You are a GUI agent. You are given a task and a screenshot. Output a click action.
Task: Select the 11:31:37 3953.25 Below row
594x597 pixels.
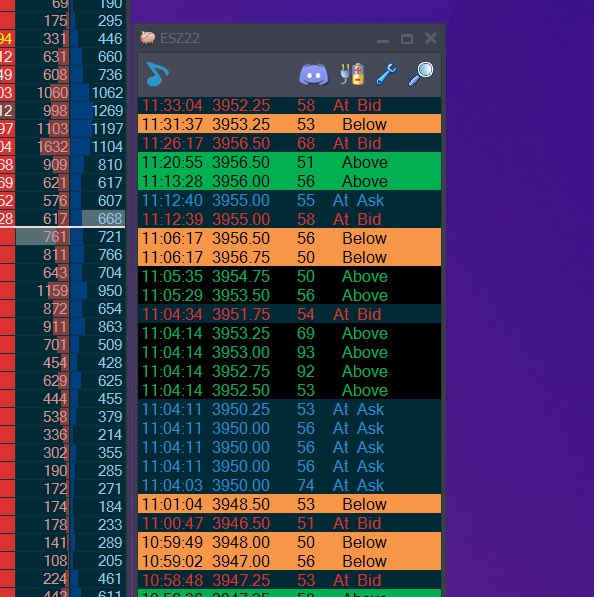(x=289, y=124)
